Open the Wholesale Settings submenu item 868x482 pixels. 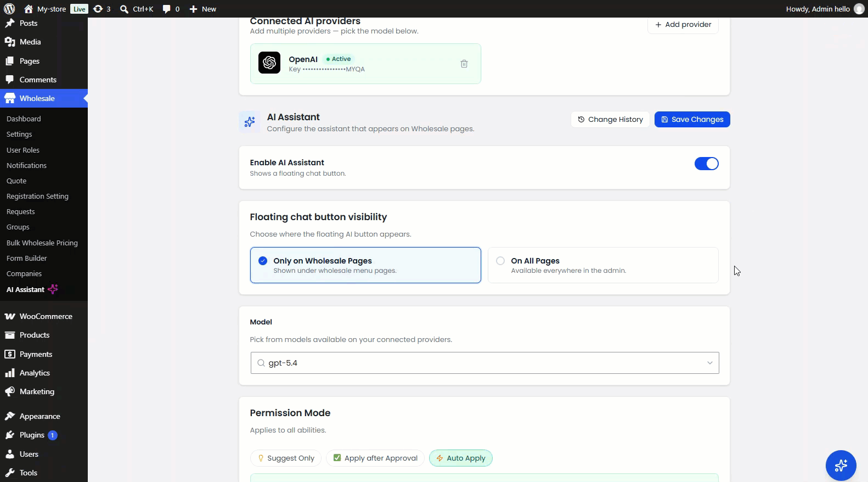point(19,134)
